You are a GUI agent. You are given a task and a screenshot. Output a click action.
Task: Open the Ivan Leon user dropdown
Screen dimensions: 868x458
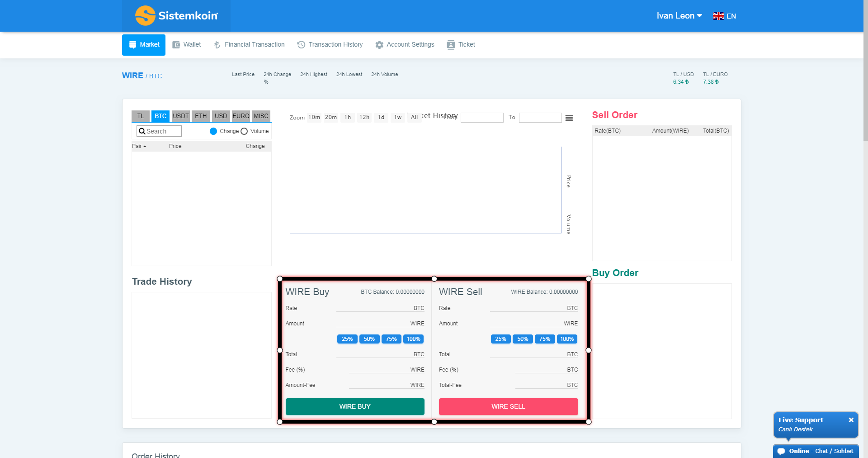679,16
